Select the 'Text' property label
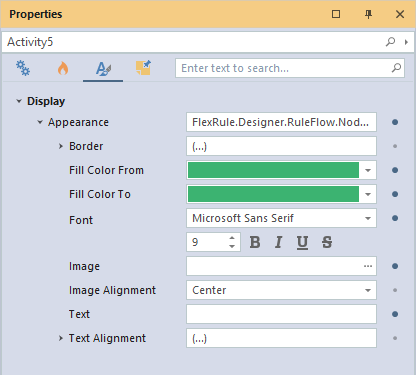 [79, 314]
